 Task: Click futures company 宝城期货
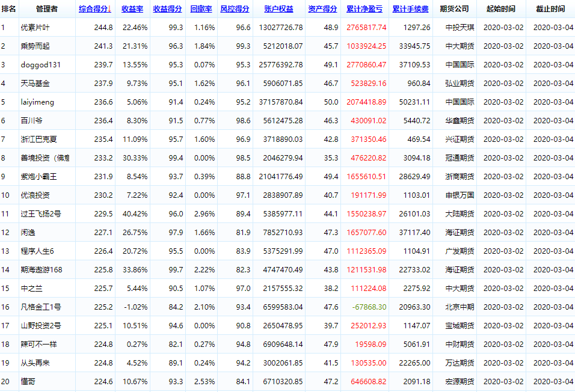tap(460, 326)
